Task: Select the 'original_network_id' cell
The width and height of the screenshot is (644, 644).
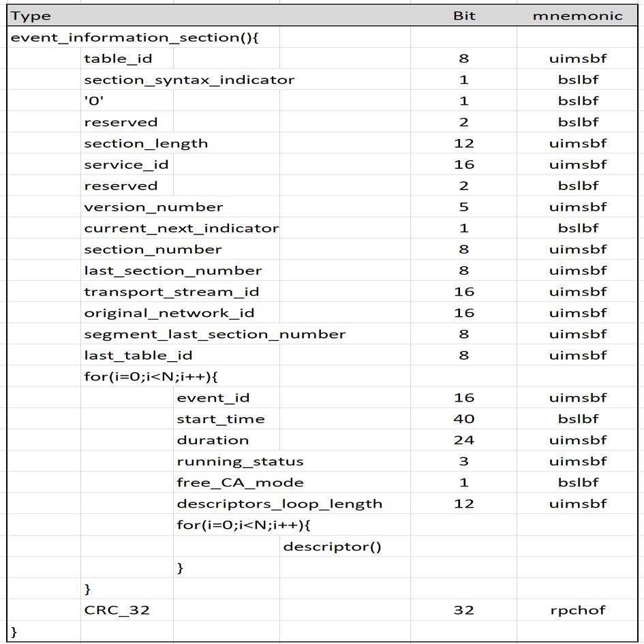Action: 169,313
